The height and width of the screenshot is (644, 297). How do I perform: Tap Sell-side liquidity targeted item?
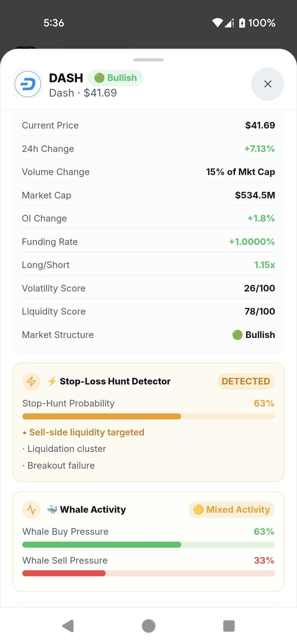84,432
